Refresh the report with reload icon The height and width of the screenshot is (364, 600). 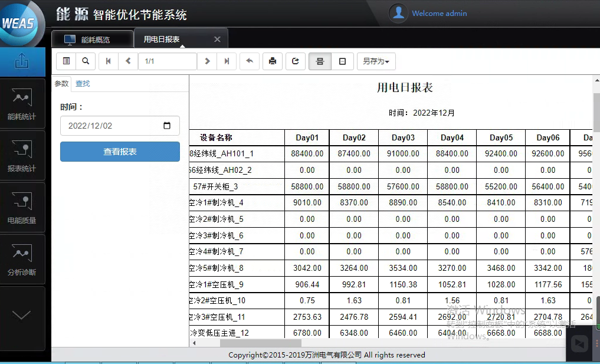click(296, 61)
